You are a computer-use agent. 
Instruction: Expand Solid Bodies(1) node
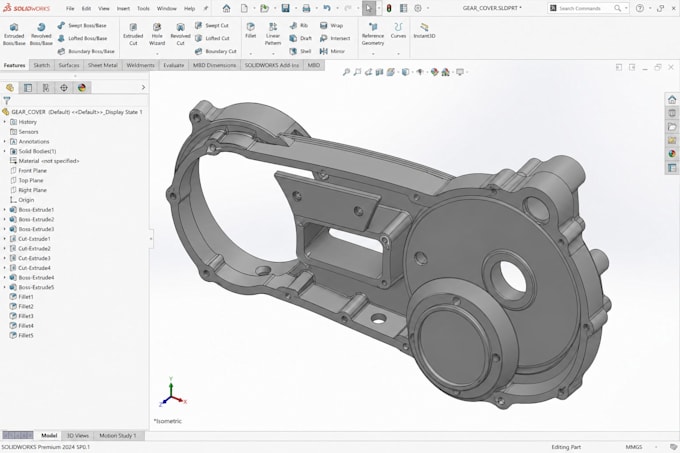pos(5,151)
